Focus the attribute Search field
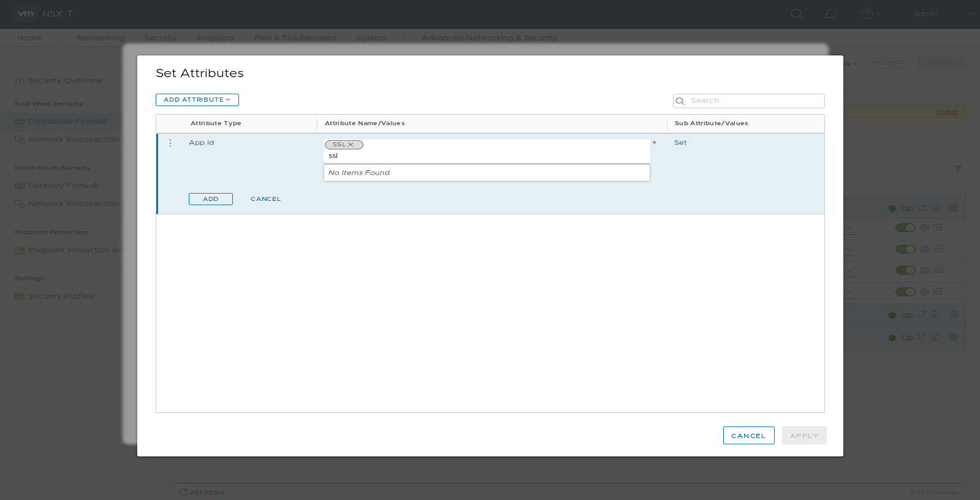Viewport: 980px width, 500px height. (x=754, y=101)
